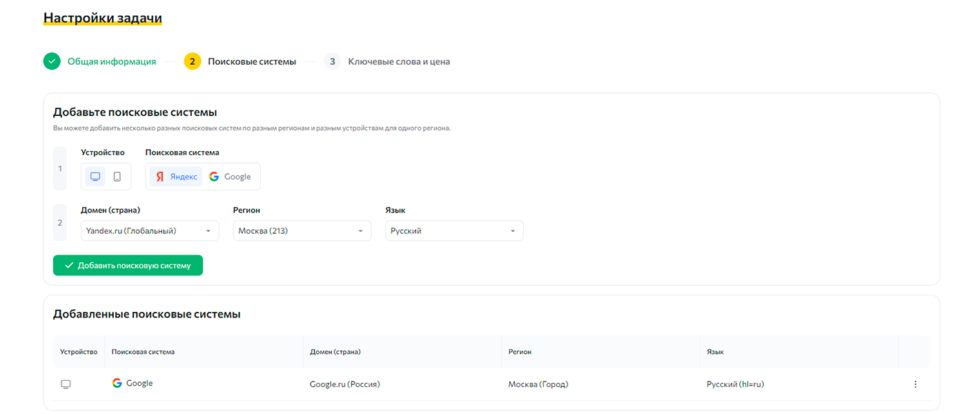Click the Добавленные поисковые системы heading
This screenshot has width=980, height=414.
click(x=147, y=315)
